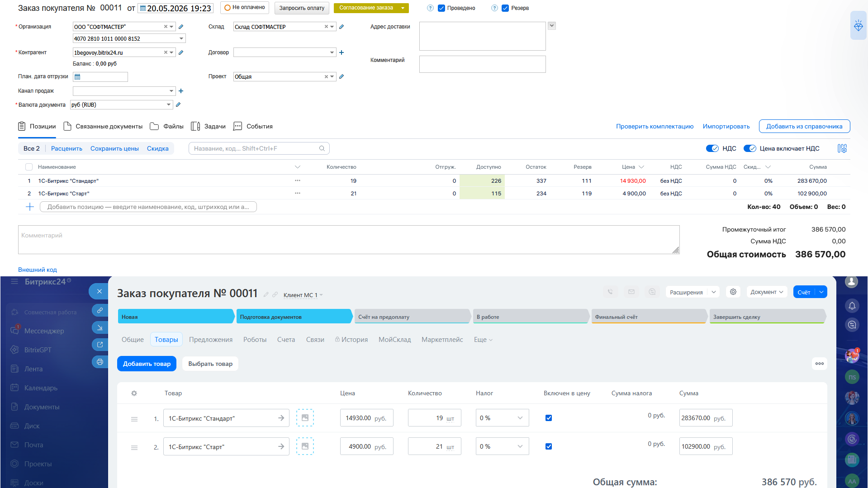Viewport: 868px width, 488px height.
Task: Switch off the НДС toggle
Action: click(x=712, y=148)
